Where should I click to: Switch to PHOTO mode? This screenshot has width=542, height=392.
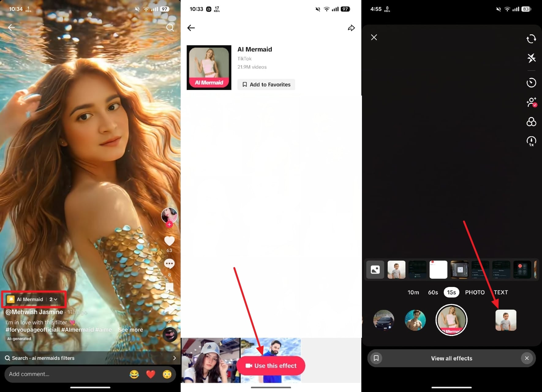[475, 292]
